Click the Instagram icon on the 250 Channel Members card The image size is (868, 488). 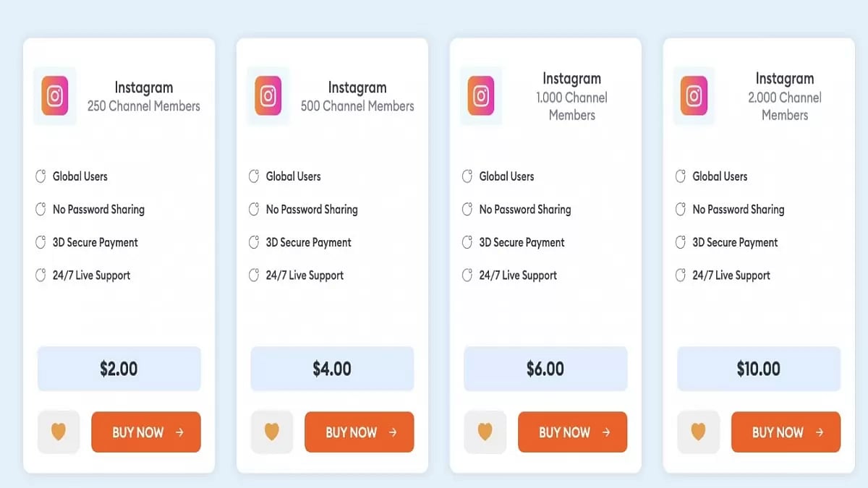54,95
